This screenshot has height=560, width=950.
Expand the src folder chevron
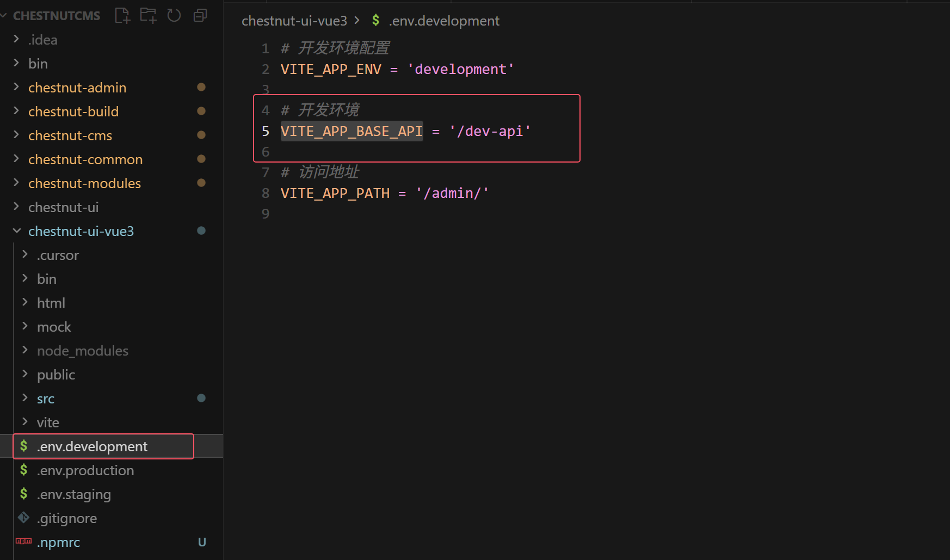point(25,399)
